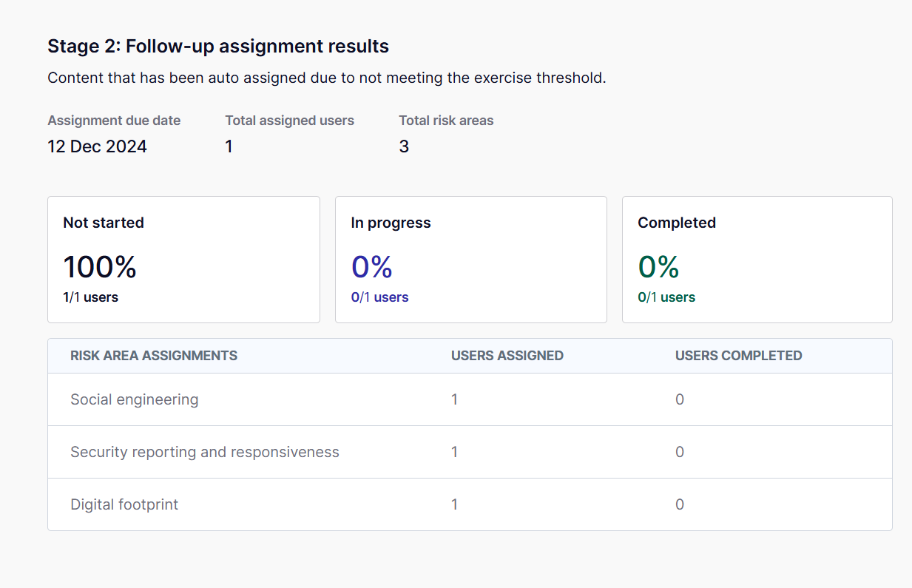Click the green 0% completed figure

658,267
